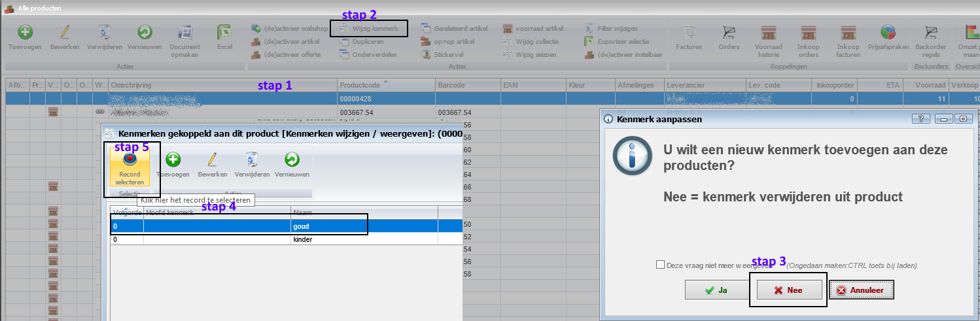Click Document opmaken icon
980x321 pixels.
(x=184, y=32)
